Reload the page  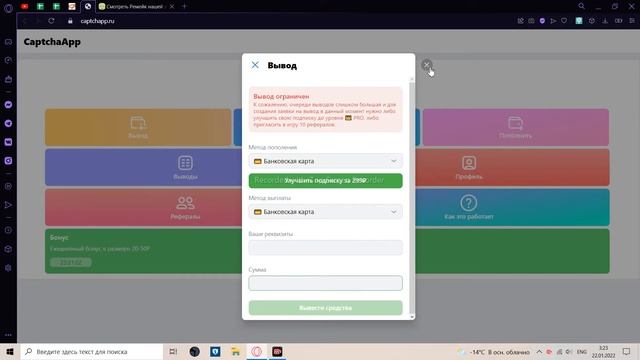coord(51,21)
